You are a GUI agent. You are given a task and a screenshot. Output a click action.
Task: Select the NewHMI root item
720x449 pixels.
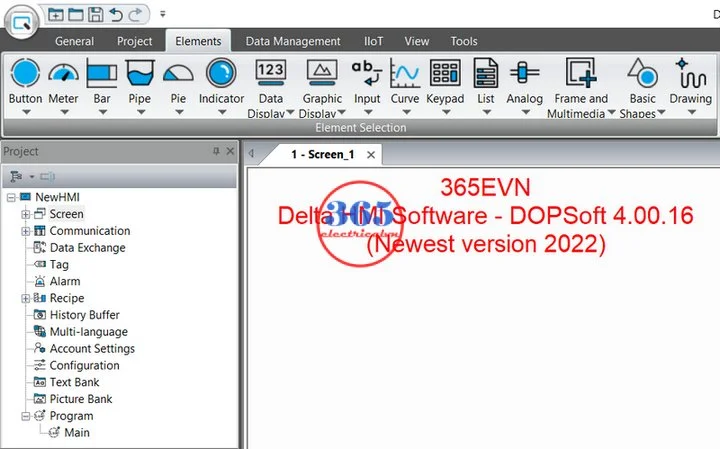[x=57, y=197]
